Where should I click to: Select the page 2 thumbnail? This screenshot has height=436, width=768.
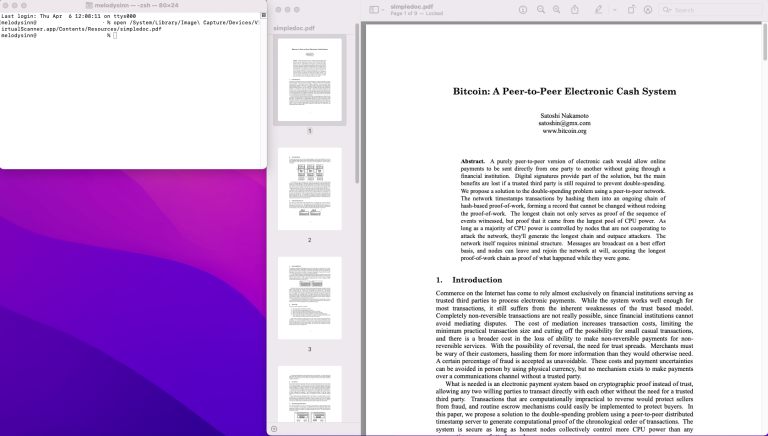click(x=310, y=189)
